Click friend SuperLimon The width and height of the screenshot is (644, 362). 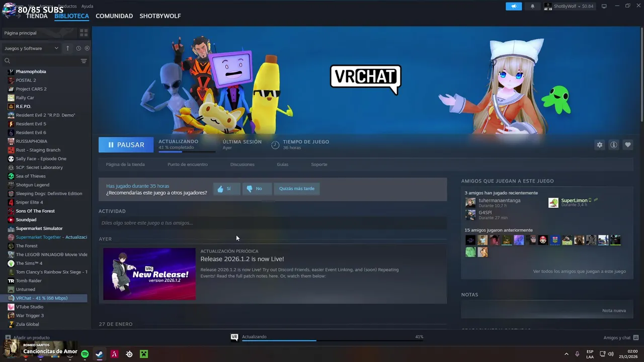(574, 201)
